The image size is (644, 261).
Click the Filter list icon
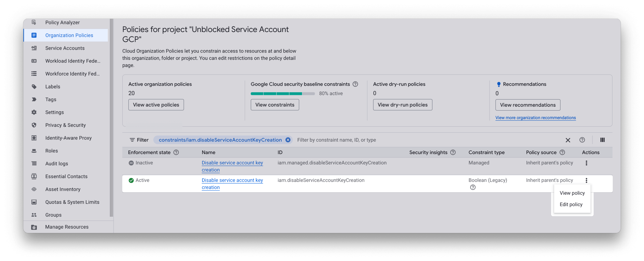(132, 140)
